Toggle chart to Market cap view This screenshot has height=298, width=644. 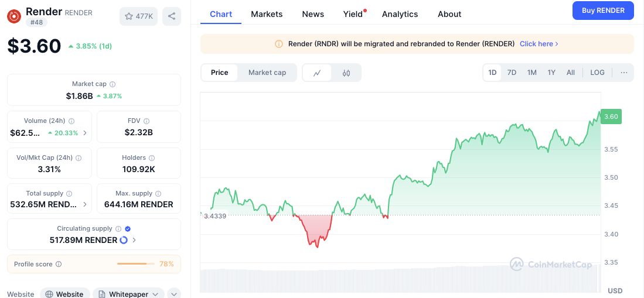click(x=267, y=73)
